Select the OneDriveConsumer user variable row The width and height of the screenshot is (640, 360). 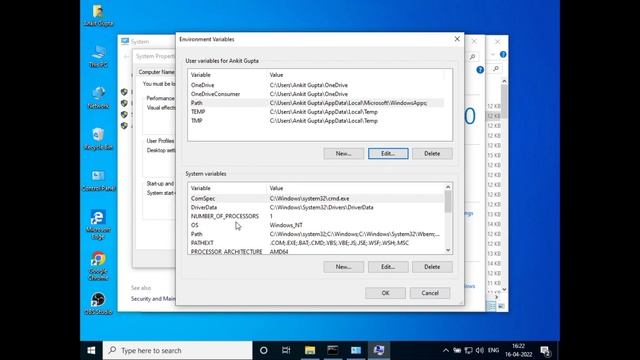tap(316, 94)
